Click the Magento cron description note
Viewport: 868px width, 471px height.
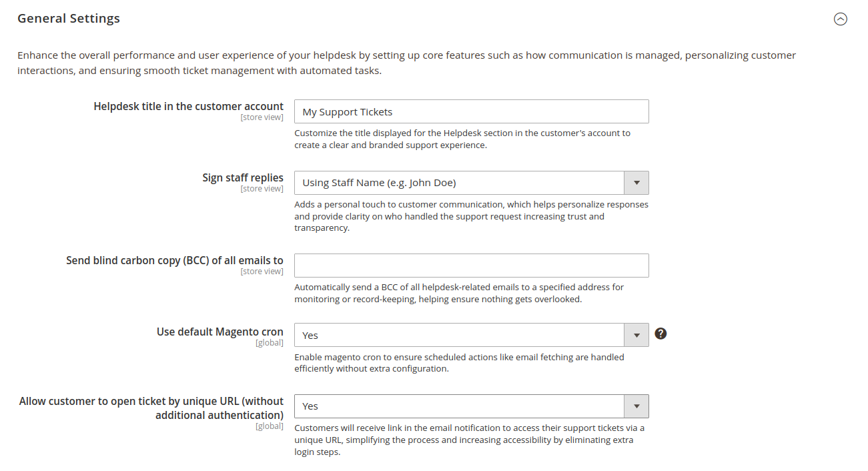point(459,362)
